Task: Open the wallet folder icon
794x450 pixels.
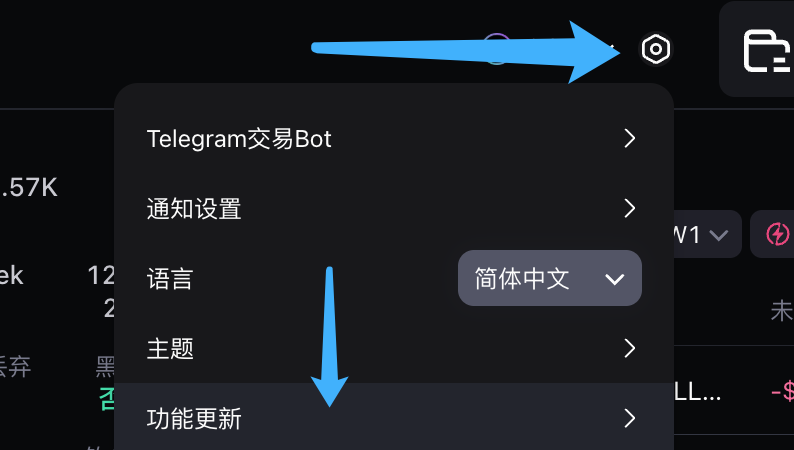Action: pyautogui.click(x=767, y=51)
